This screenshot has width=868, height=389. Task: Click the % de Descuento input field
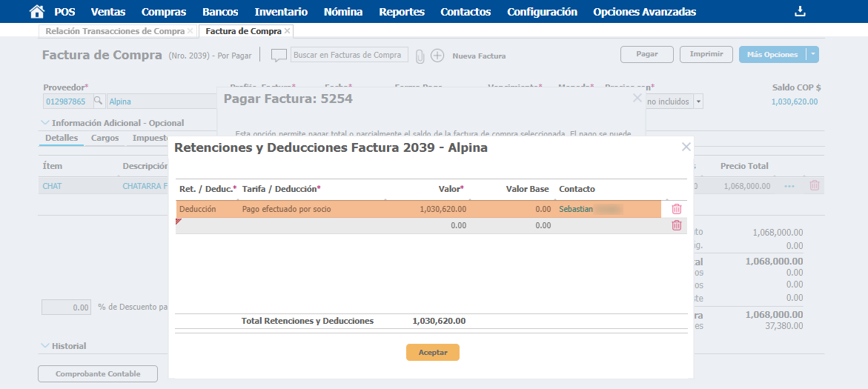[67, 307]
